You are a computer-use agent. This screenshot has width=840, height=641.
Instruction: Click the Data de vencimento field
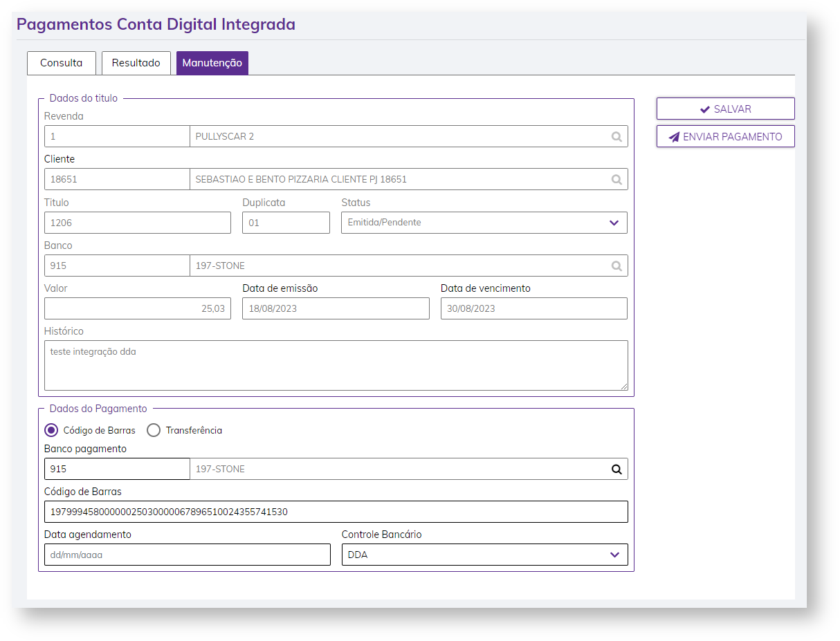533,308
